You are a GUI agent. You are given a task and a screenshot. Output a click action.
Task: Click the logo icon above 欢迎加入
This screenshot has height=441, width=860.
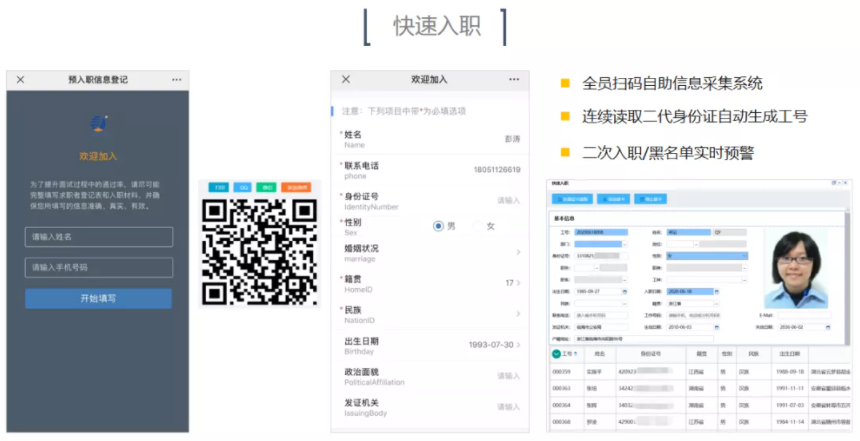click(99, 124)
